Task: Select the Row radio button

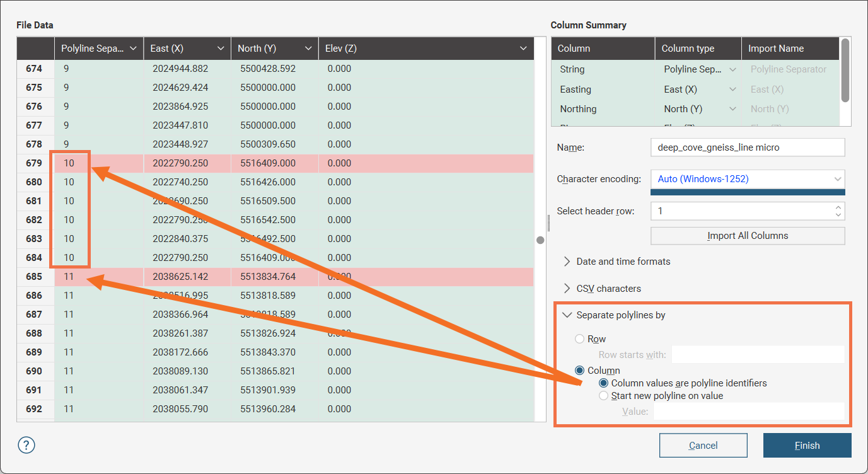Action: pyautogui.click(x=580, y=339)
